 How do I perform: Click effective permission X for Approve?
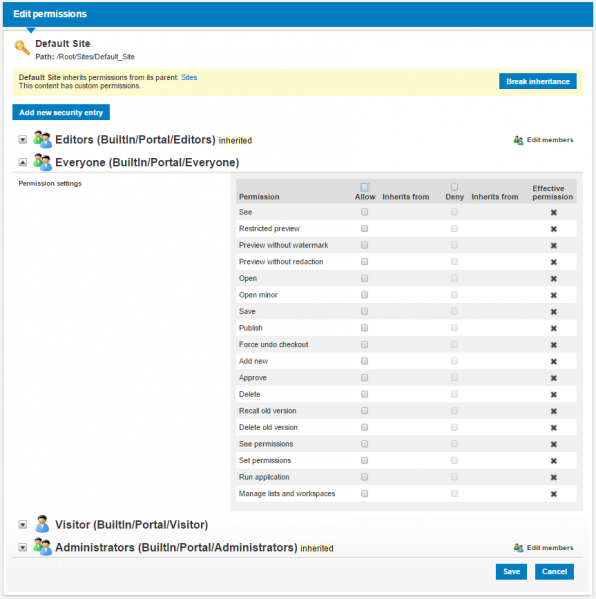pos(554,378)
